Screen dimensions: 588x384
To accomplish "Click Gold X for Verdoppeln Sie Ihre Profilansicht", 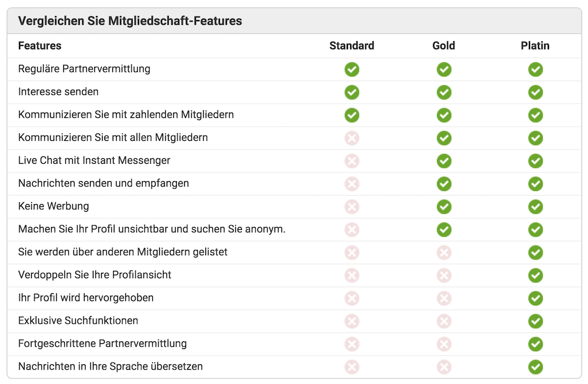I will (444, 275).
